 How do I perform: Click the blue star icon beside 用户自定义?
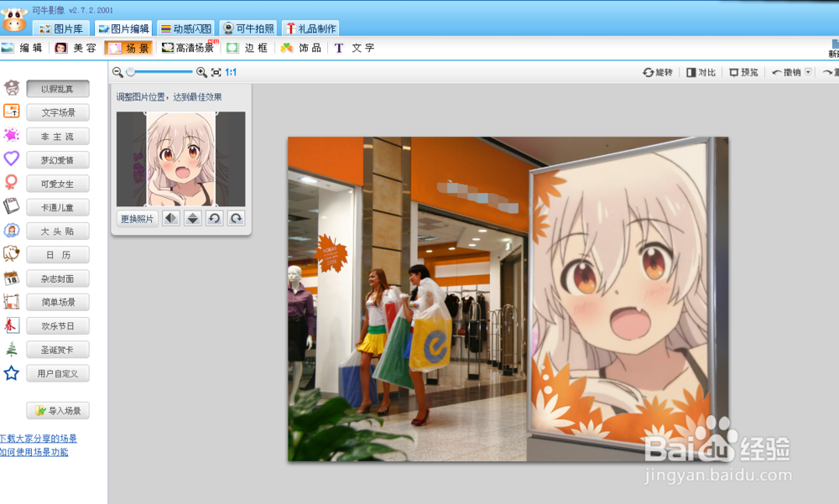coord(11,373)
